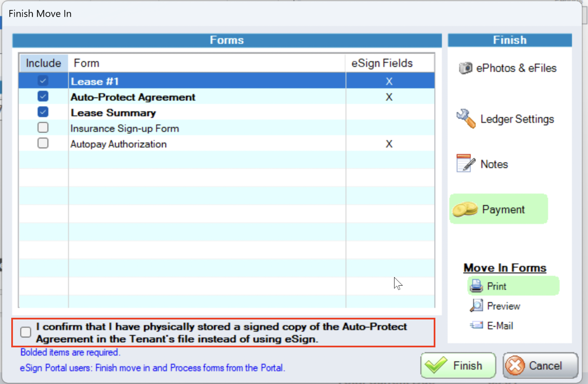Click the E-Mail label under Move In Forms

[x=500, y=326]
